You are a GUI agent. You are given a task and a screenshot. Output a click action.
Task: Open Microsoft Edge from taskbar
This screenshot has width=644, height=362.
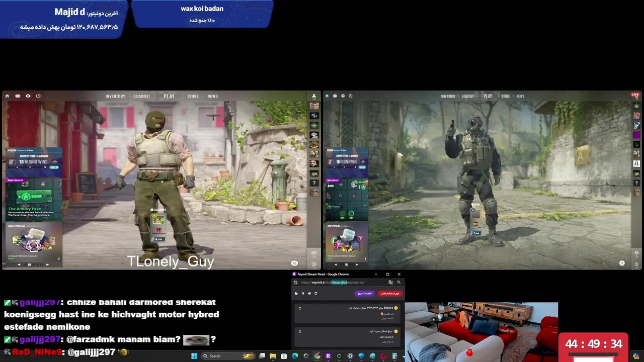point(295,356)
